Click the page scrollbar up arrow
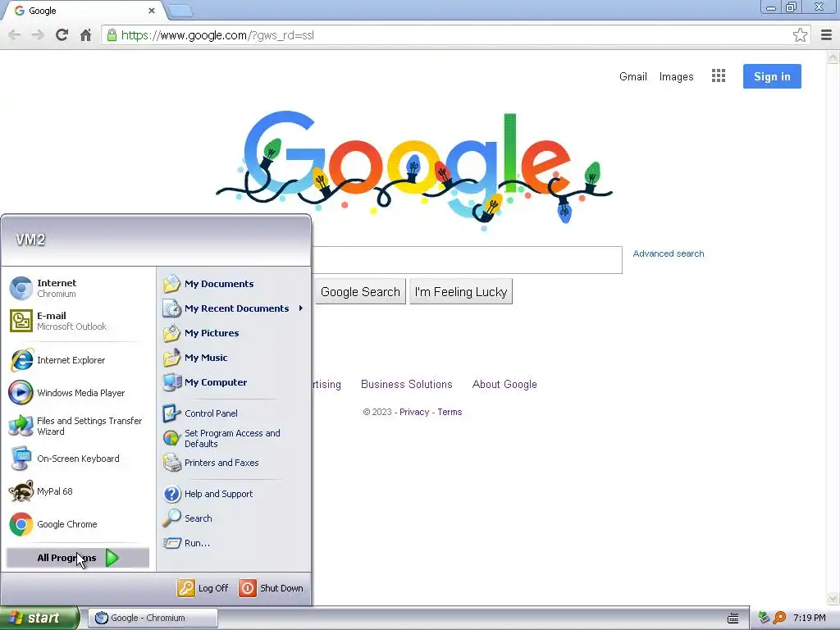 [x=833, y=57]
